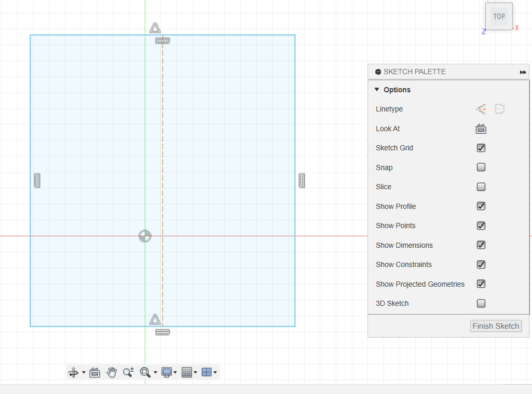
Task: Disable the Sketch Grid checkbox
Action: pos(481,148)
